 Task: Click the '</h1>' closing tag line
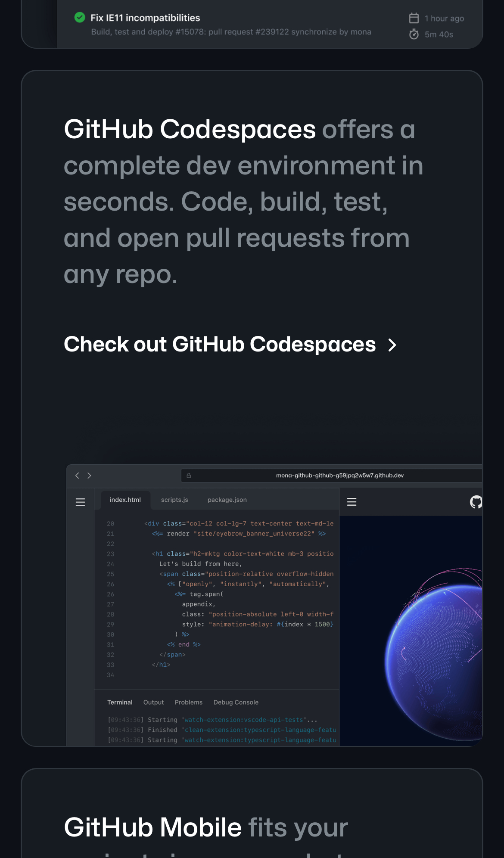(x=161, y=665)
